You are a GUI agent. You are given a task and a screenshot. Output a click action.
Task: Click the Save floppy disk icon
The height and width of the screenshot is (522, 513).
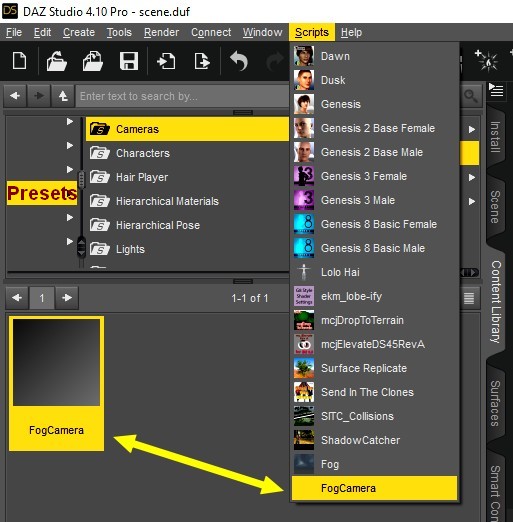[129, 61]
